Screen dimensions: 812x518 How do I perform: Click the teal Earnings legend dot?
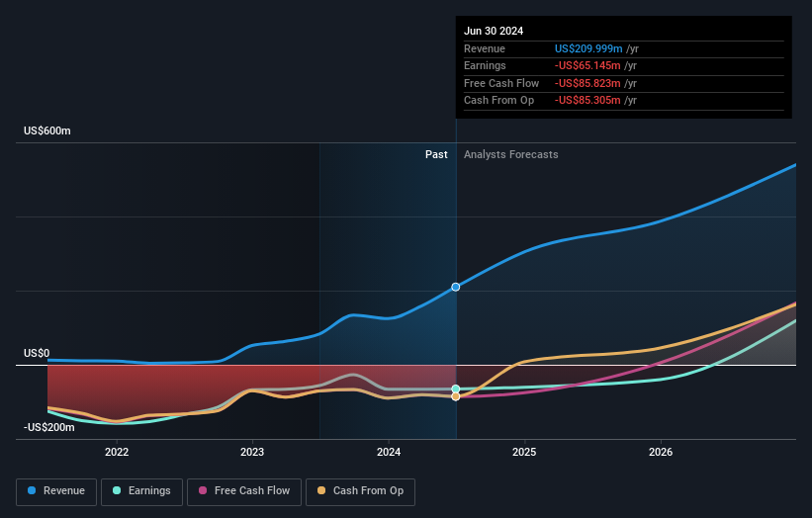point(117,490)
